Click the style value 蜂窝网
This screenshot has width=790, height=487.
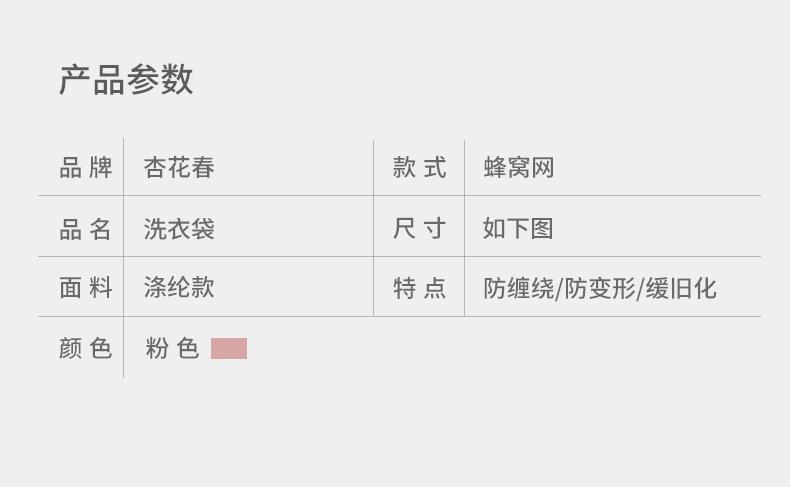click(518, 168)
